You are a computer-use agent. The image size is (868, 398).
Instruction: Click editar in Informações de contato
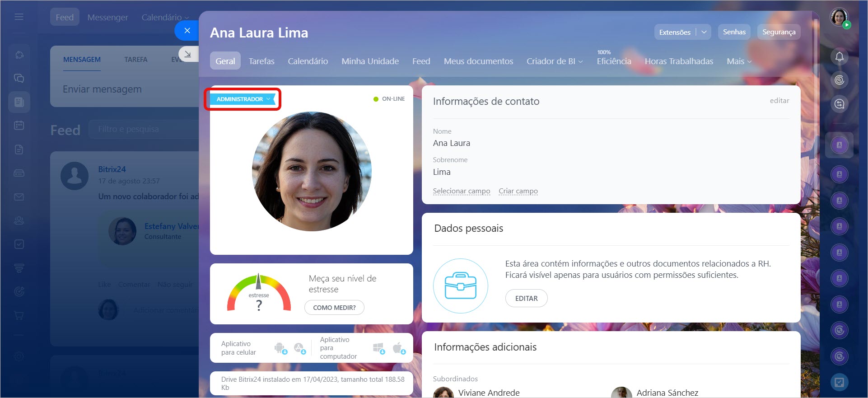779,101
